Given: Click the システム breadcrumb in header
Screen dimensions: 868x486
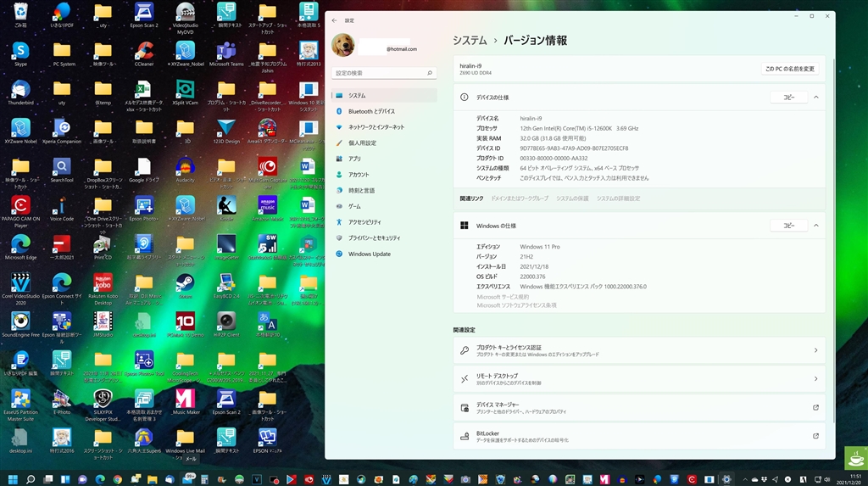Looking at the screenshot, I should (x=470, y=41).
